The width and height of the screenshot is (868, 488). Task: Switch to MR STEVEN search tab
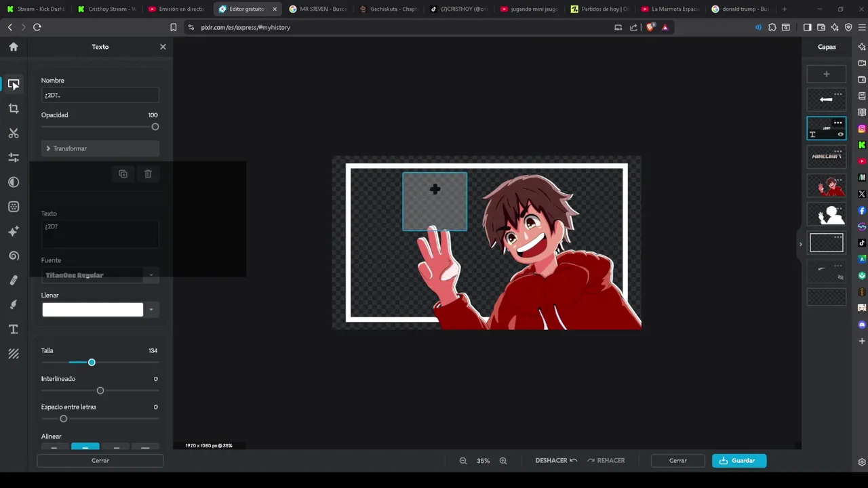pos(320,9)
